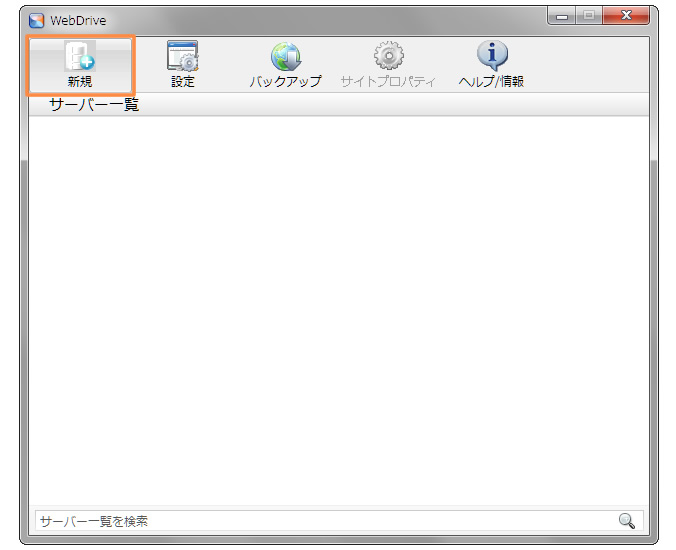Click the 新規 text label
Screen dimensions: 676x550
[80, 82]
